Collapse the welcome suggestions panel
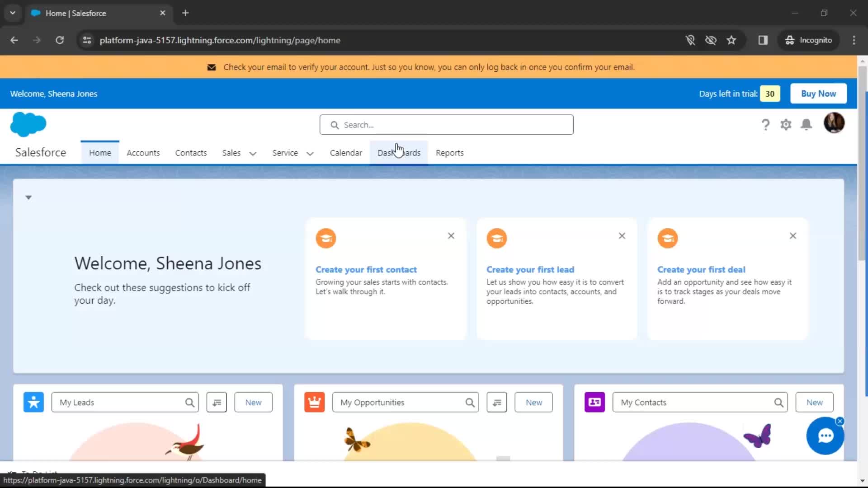 (28, 197)
